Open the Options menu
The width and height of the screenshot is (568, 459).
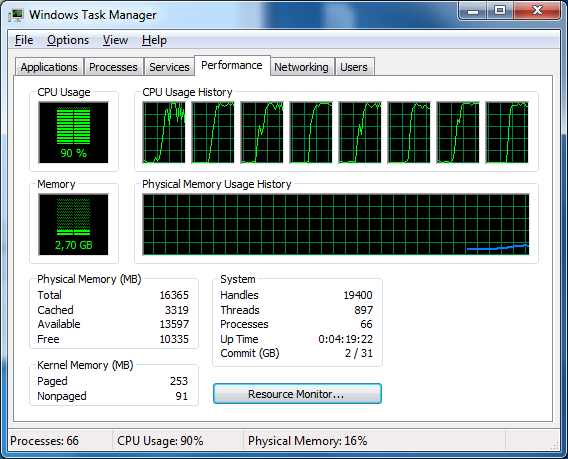click(68, 40)
